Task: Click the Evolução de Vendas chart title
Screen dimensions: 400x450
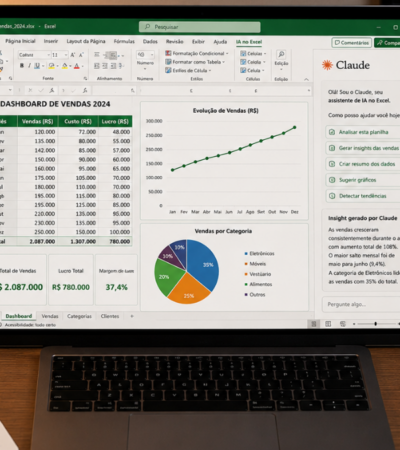Action: 226,111
